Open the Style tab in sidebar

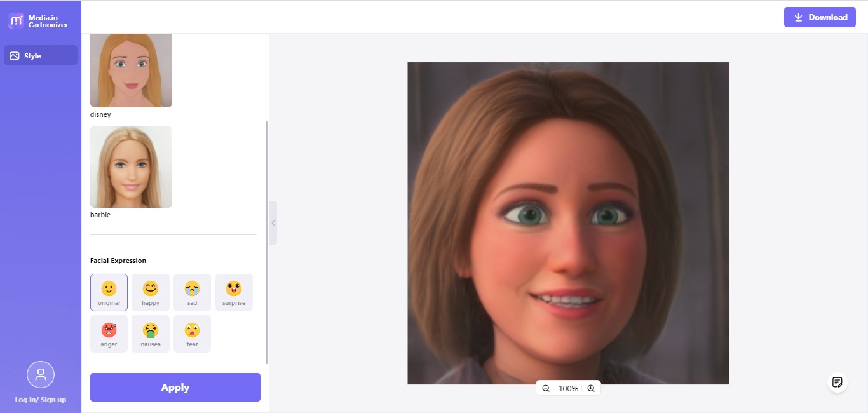point(41,56)
